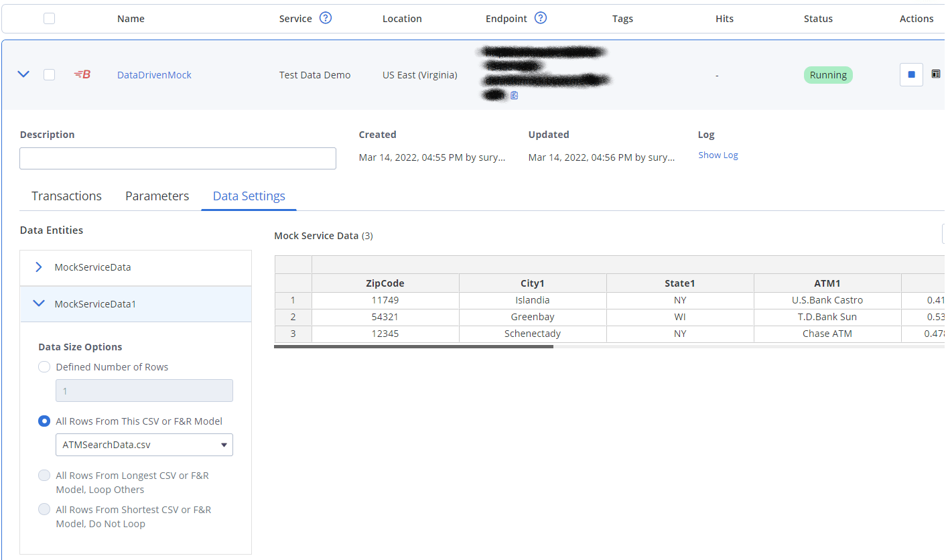Tick the select-all checkbox in header row
948x560 pixels.
click(49, 19)
